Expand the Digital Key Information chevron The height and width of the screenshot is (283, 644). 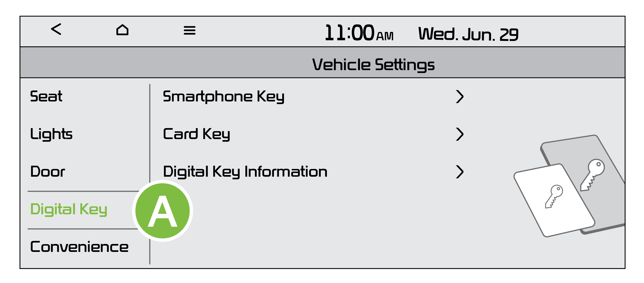pos(459,172)
